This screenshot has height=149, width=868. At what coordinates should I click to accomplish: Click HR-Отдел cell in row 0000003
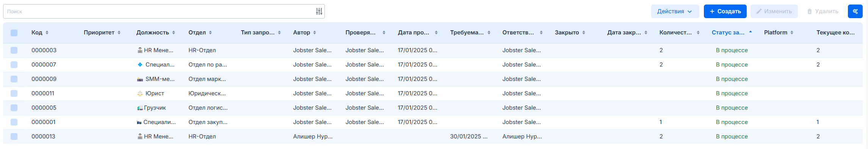[202, 50]
